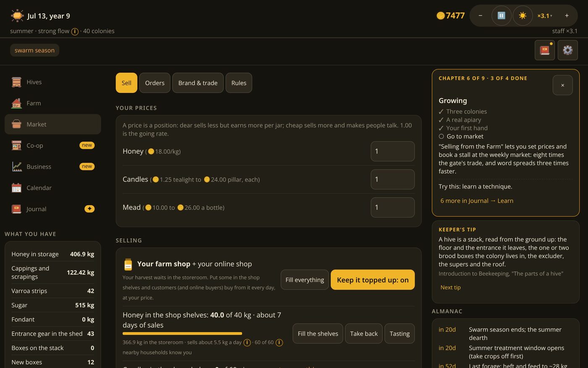Click the gold coin balance 7477
588x368 pixels.
451,16
